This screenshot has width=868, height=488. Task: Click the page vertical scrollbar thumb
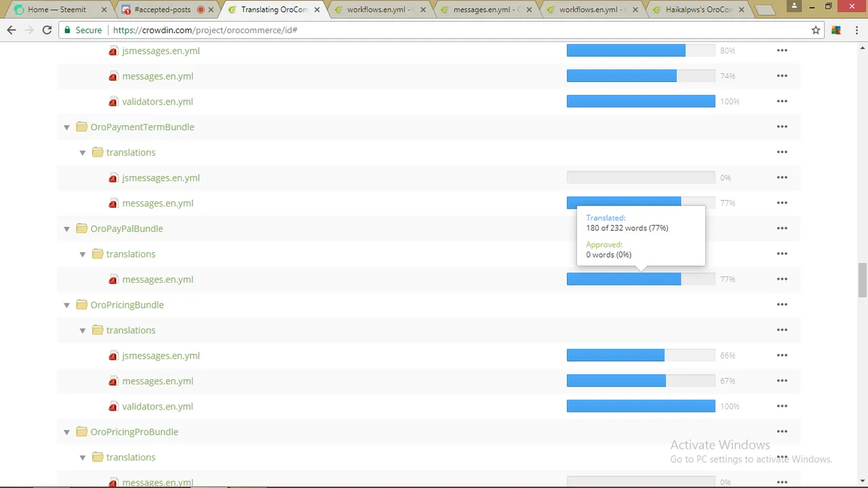[863, 280]
